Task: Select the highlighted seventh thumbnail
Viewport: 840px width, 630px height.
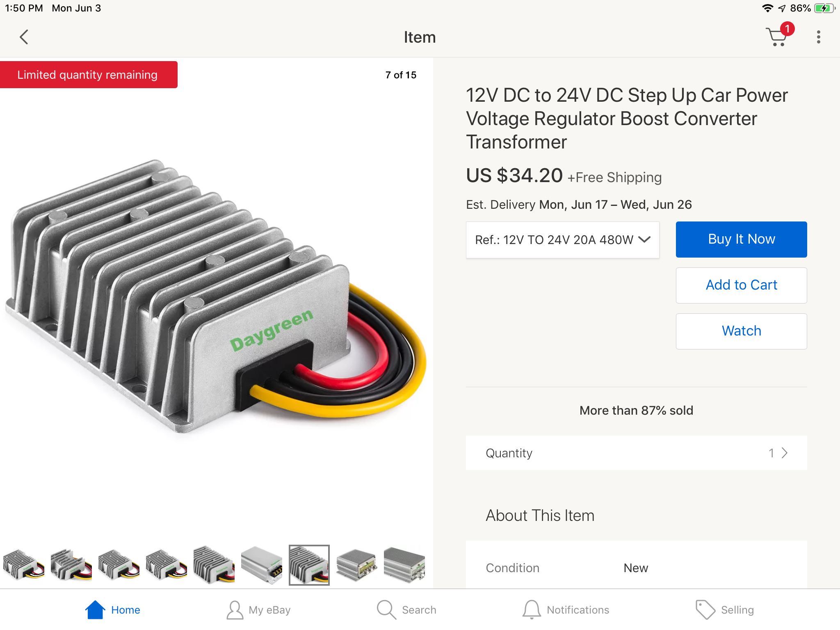Action: pyautogui.click(x=309, y=565)
